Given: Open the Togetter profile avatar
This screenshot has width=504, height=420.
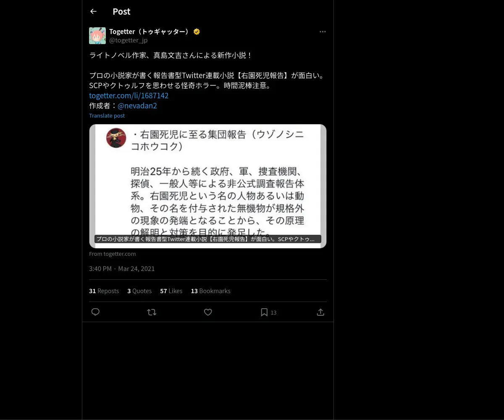Looking at the screenshot, I should (x=97, y=36).
